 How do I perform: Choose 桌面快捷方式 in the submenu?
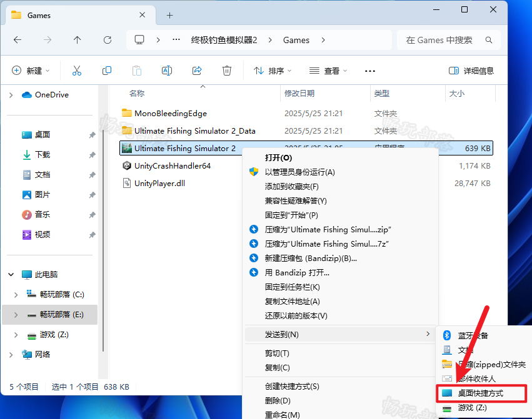pos(481,393)
